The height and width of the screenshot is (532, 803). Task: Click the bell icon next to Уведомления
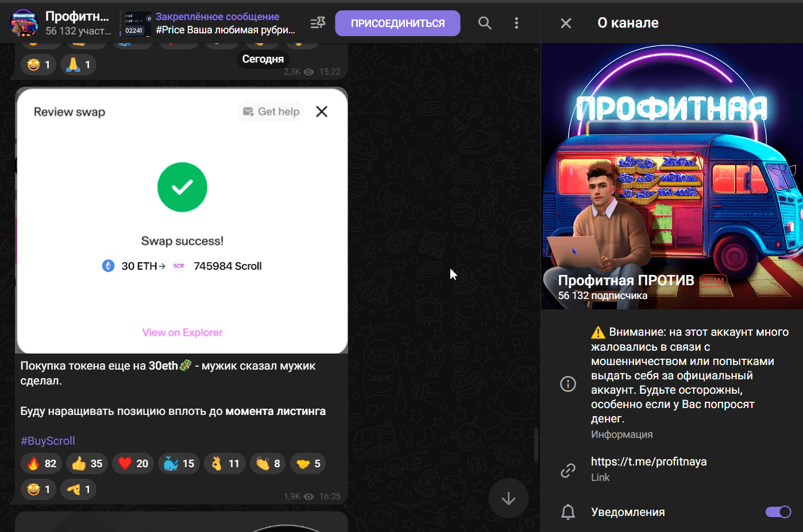pos(567,512)
